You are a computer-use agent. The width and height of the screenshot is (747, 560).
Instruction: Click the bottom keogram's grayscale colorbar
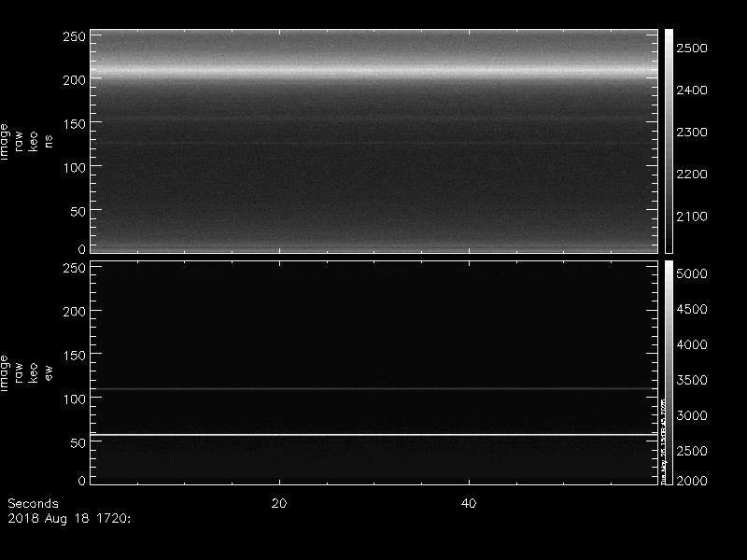click(669, 372)
